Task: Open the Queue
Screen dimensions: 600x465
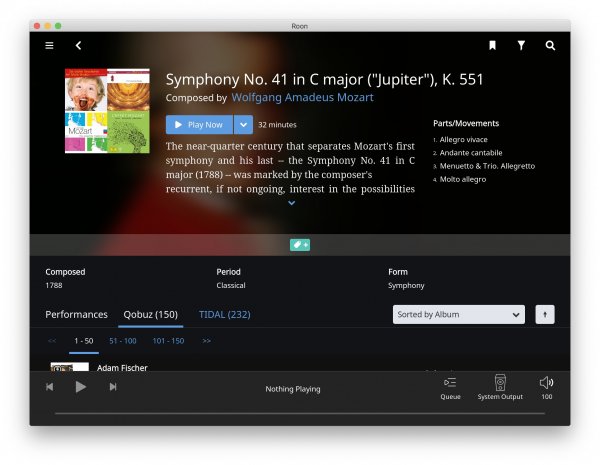Action: [450, 388]
